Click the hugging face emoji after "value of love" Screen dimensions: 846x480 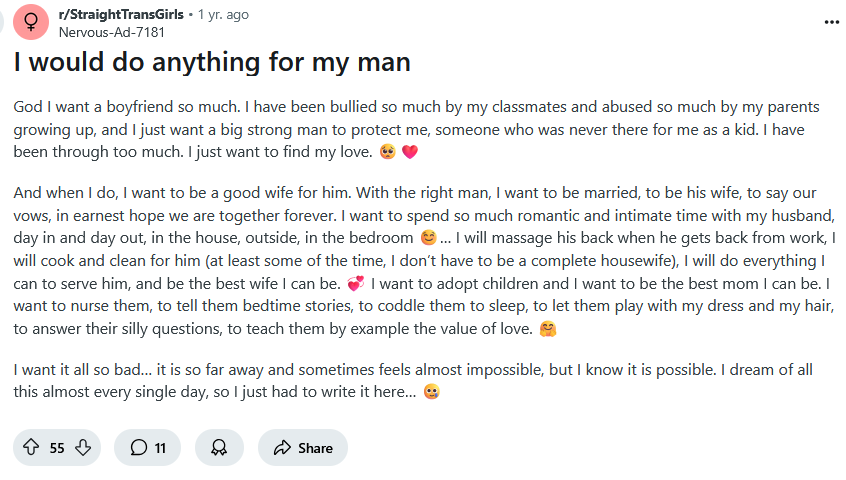(547, 327)
